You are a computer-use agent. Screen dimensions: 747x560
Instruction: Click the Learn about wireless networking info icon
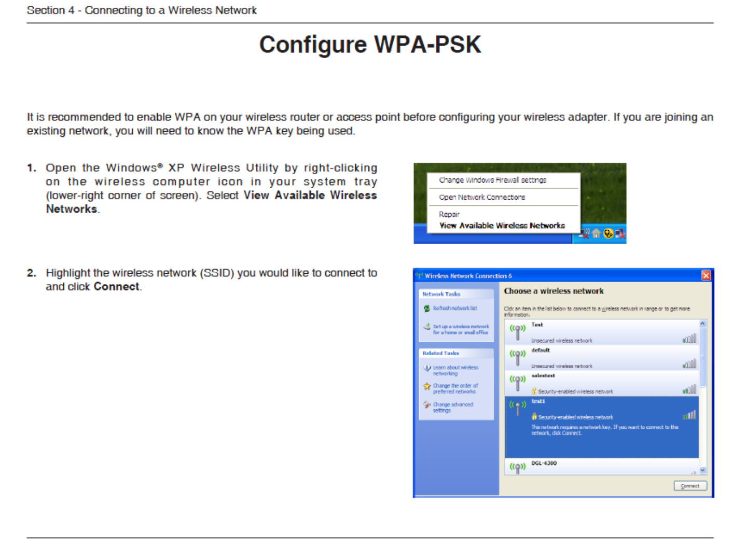tap(427, 368)
